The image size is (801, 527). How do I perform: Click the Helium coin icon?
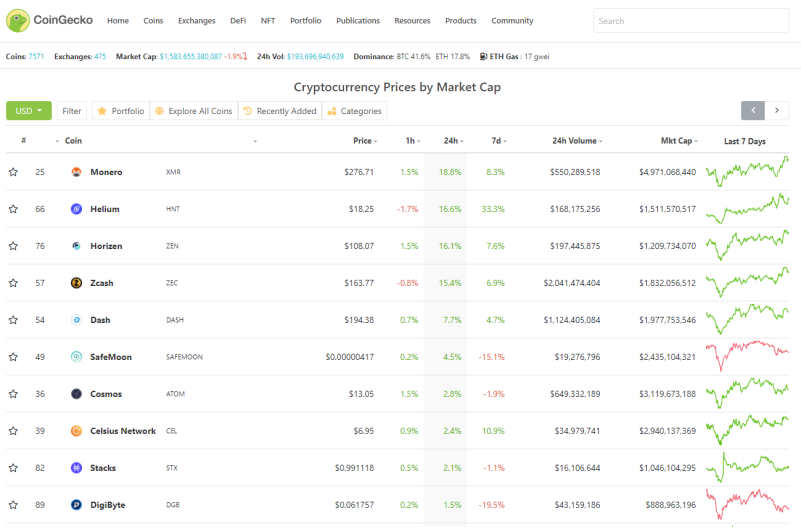coord(76,209)
